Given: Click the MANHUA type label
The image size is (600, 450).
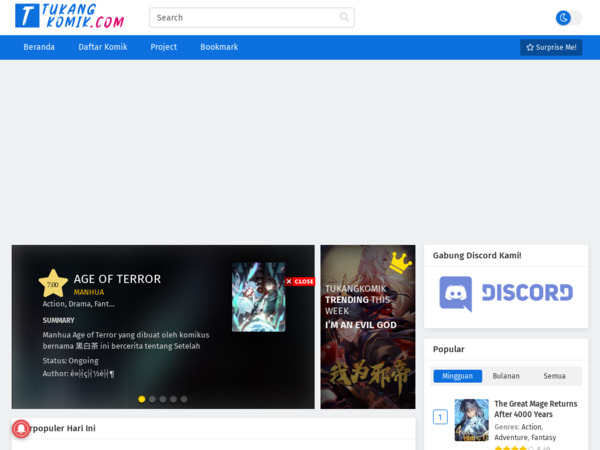Looking at the screenshot, I should point(89,292).
